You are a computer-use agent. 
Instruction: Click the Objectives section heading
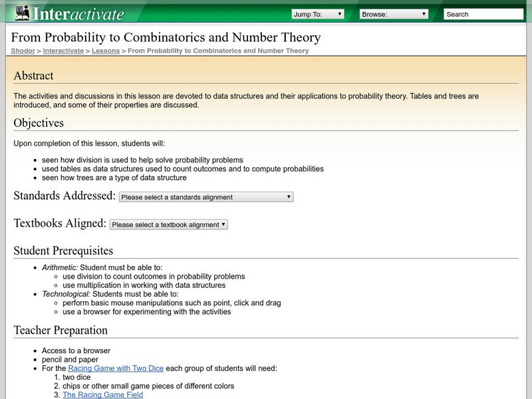(39, 123)
